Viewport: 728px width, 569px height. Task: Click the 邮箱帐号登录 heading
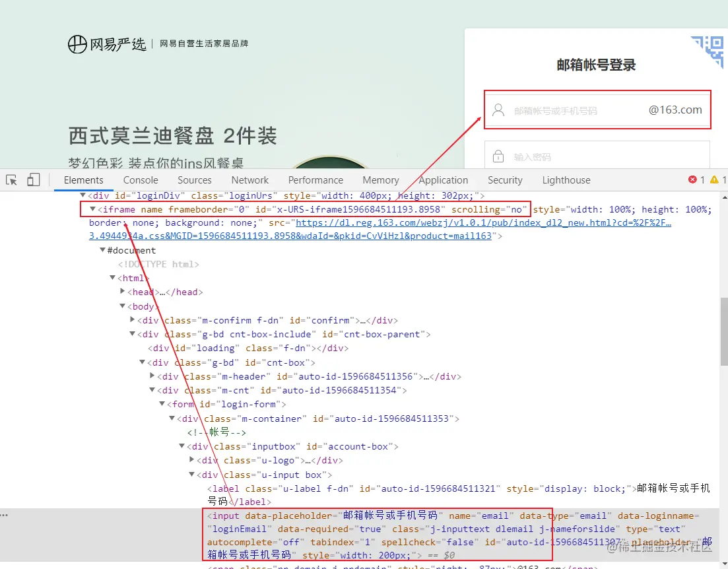[596, 65]
